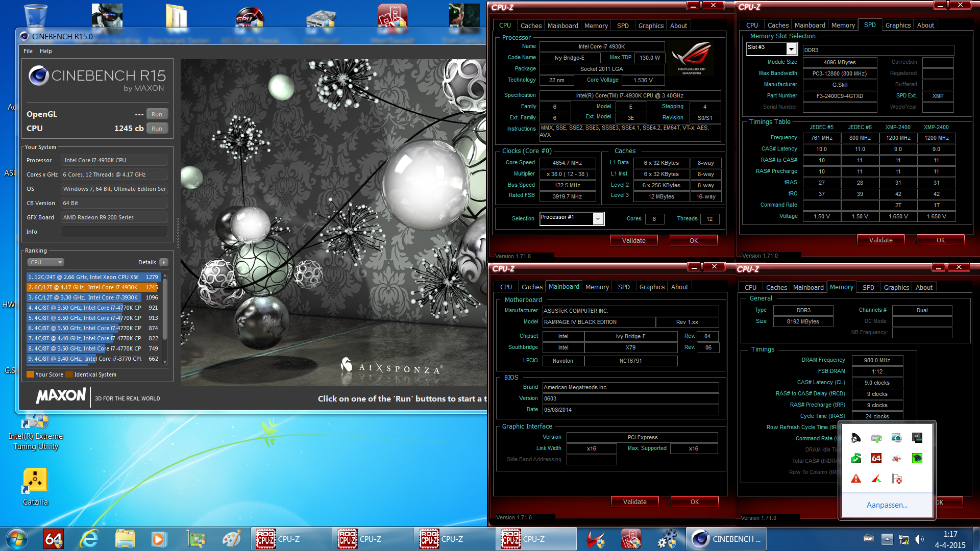
Task: Switch to Caches tab in the Processor CPU-Z window
Action: click(531, 26)
